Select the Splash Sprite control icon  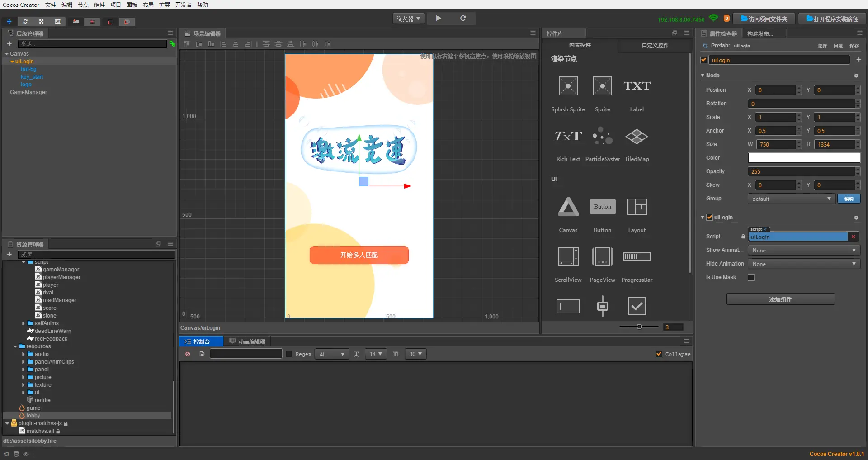coord(568,86)
